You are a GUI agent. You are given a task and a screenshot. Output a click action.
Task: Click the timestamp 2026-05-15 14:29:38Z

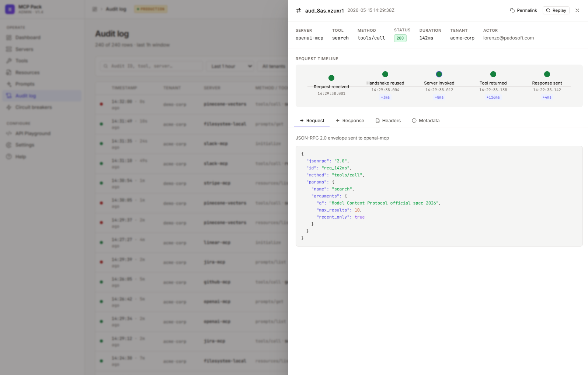pos(371,10)
